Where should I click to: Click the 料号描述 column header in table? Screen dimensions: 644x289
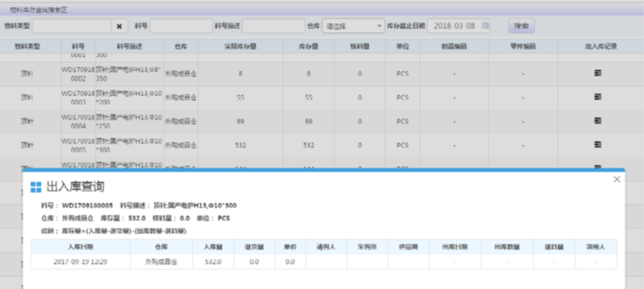(x=130, y=46)
